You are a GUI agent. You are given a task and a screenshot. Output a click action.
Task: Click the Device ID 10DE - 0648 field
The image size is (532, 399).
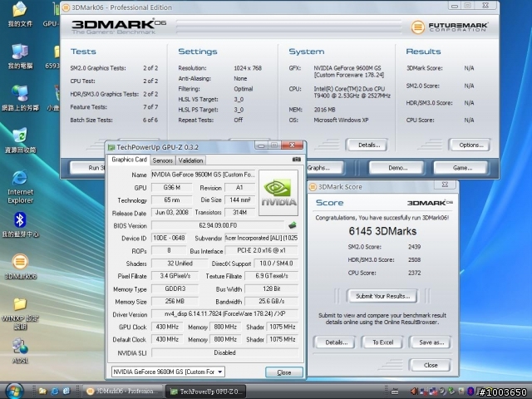coord(169,239)
